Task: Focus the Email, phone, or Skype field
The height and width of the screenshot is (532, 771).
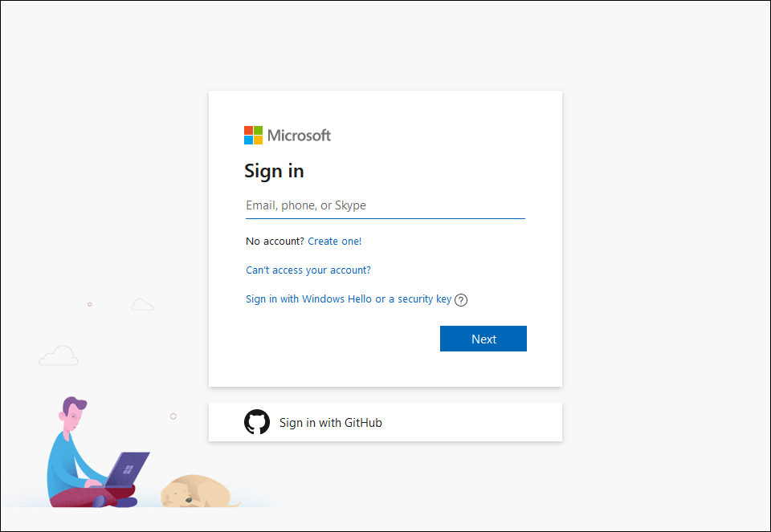Action: click(385, 205)
